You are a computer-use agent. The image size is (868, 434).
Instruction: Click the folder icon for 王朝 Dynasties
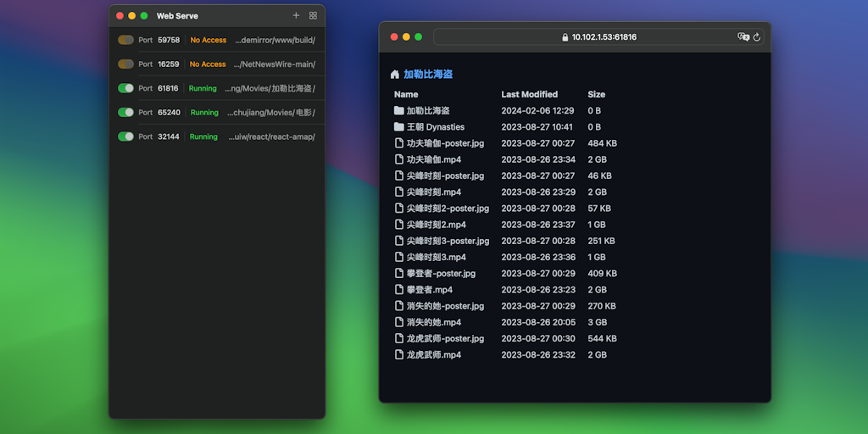point(398,127)
